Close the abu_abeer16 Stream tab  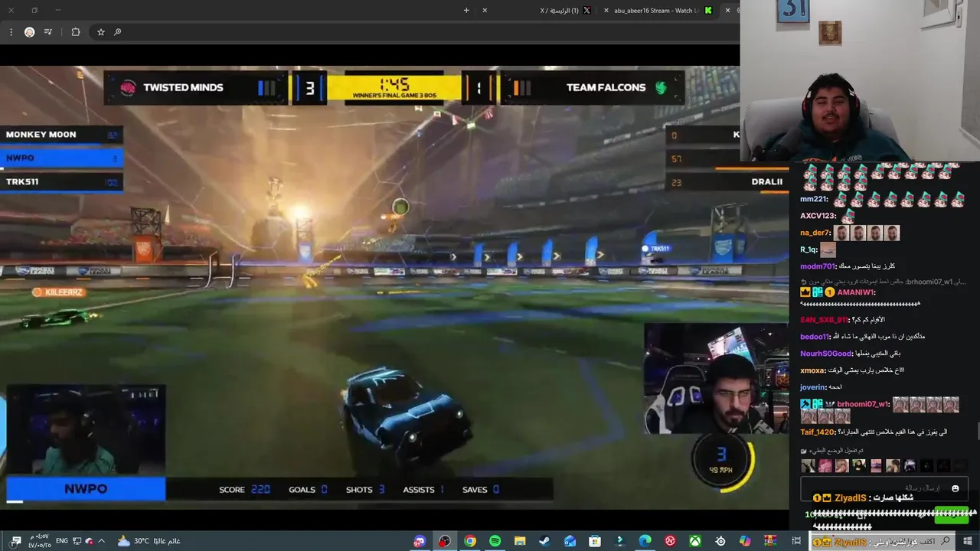606,11
